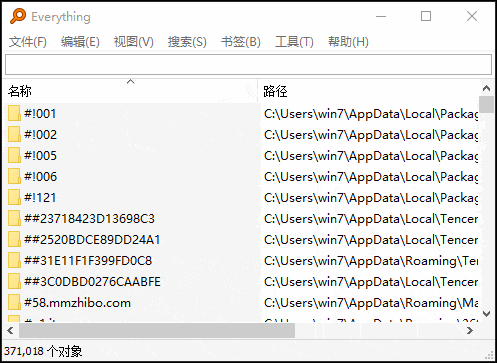Screen dimensions: 497x363
Task: Focus the search input box
Action: 248,64
